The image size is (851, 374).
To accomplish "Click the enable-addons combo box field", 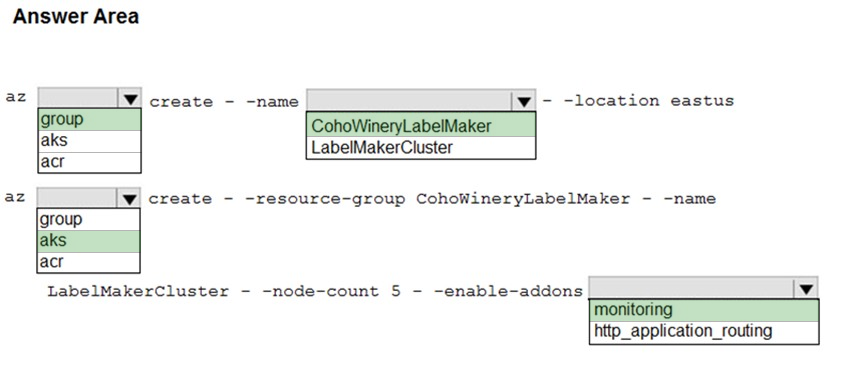I will 703,288.
